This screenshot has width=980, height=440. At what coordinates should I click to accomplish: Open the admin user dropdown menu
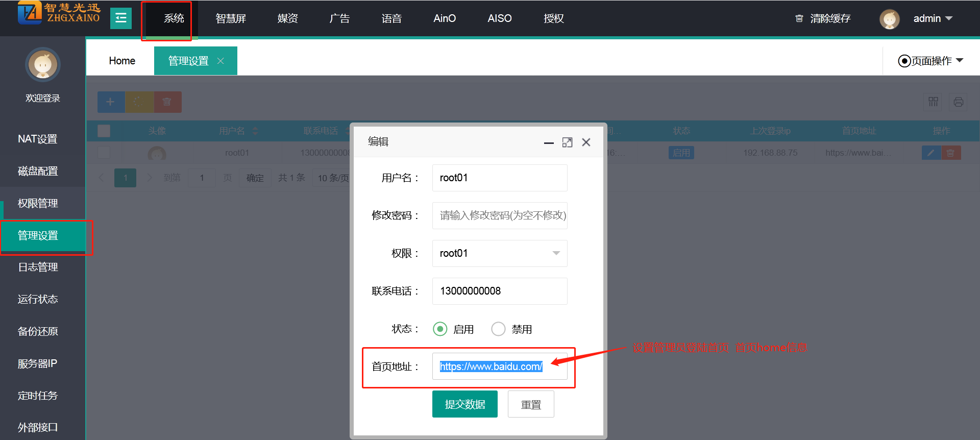[933, 19]
